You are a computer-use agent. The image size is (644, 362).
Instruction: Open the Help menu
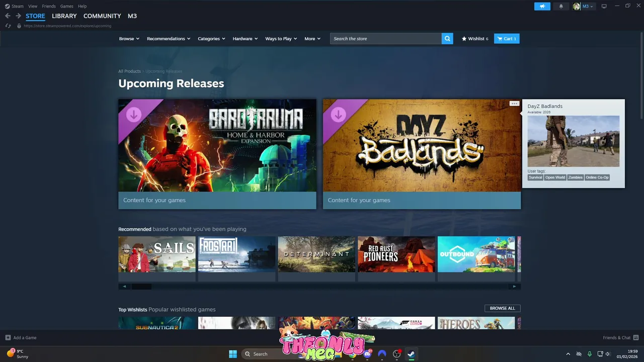[x=83, y=6]
